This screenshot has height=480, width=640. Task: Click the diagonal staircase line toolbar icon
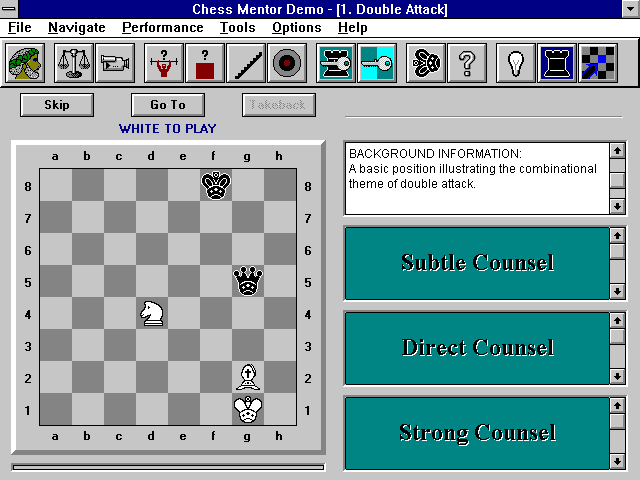[x=246, y=63]
